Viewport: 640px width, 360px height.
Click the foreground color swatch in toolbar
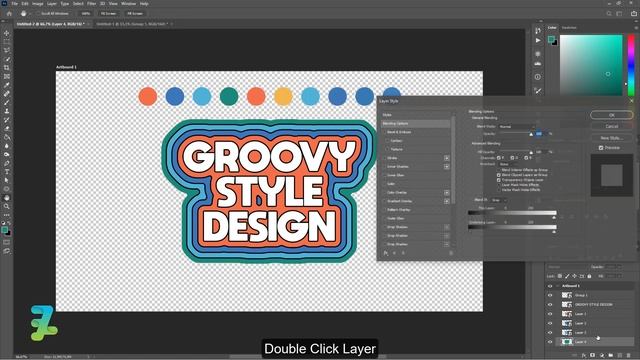pyautogui.click(x=4, y=230)
